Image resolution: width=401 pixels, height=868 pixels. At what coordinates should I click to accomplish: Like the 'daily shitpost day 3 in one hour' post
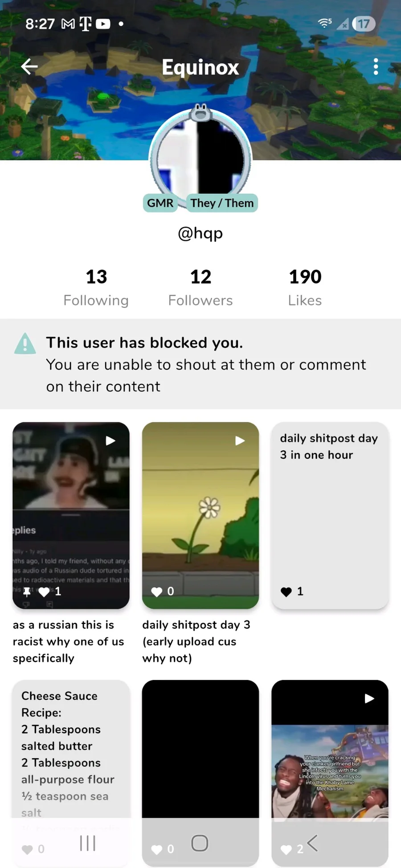coord(286,592)
